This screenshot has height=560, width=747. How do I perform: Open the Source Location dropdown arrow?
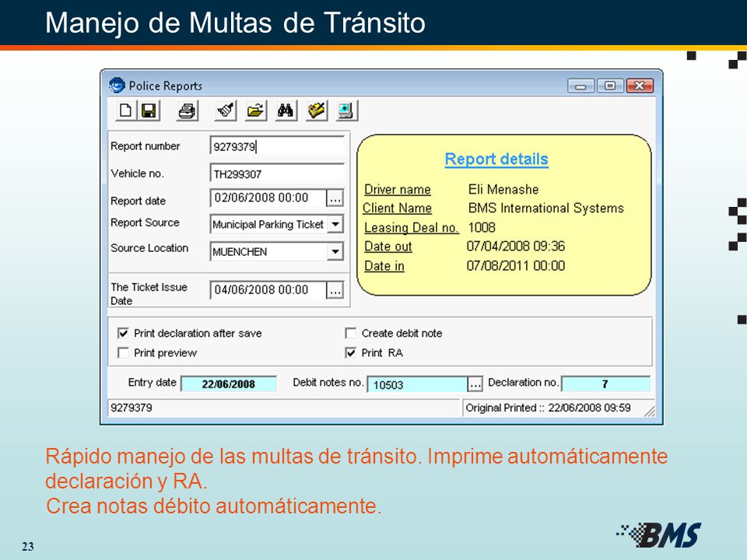pyautogui.click(x=335, y=251)
